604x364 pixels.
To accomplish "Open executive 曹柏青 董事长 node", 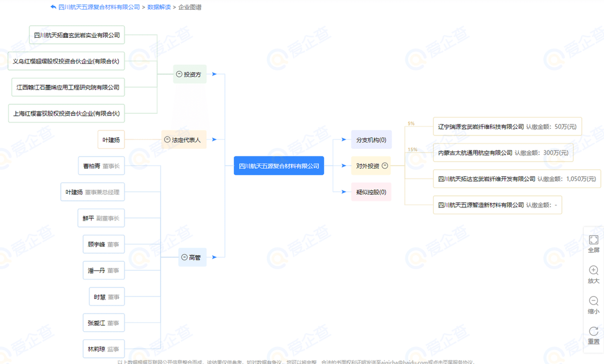I will (x=101, y=166).
